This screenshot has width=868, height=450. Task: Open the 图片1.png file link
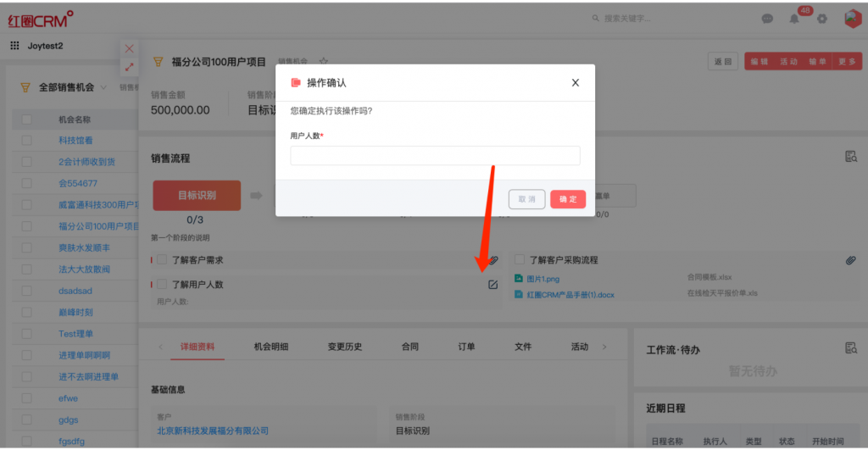tap(542, 278)
